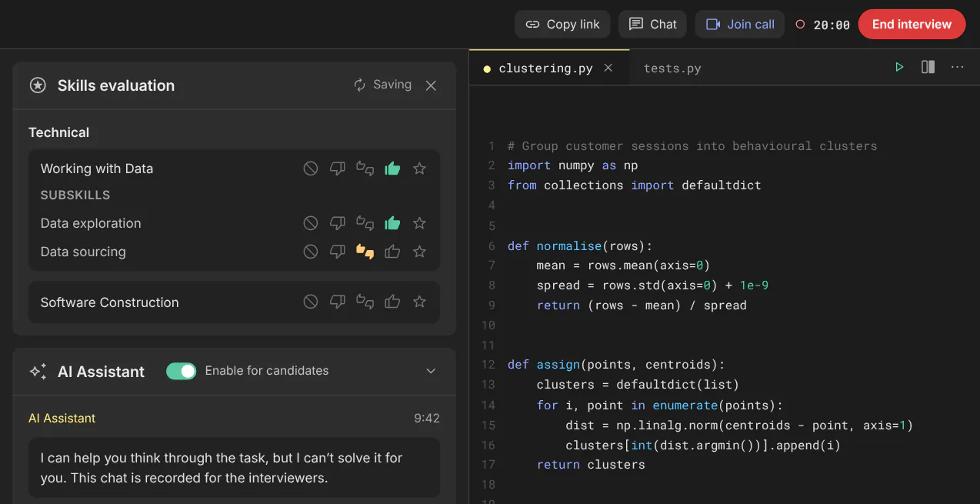Star the Working with Data skill
Image resolution: width=980 pixels, height=504 pixels.
(x=419, y=169)
